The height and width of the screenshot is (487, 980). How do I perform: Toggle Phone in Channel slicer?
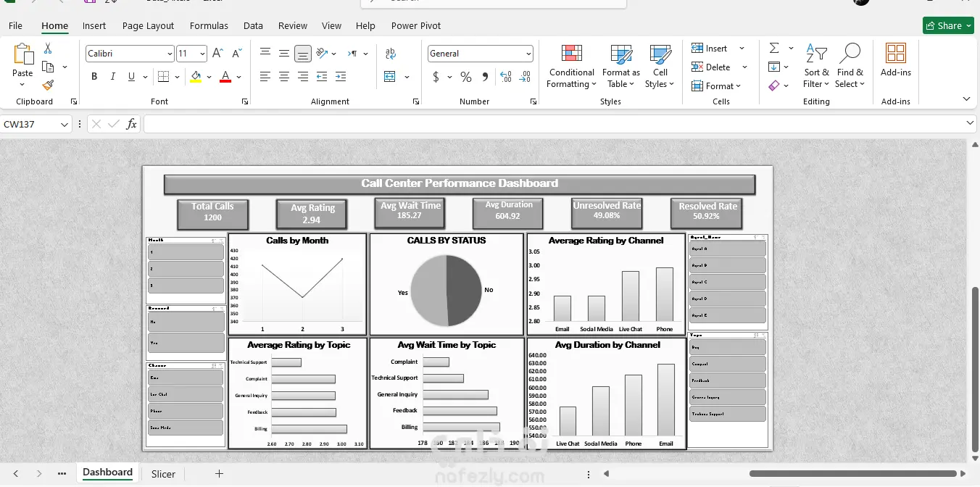[x=186, y=411]
